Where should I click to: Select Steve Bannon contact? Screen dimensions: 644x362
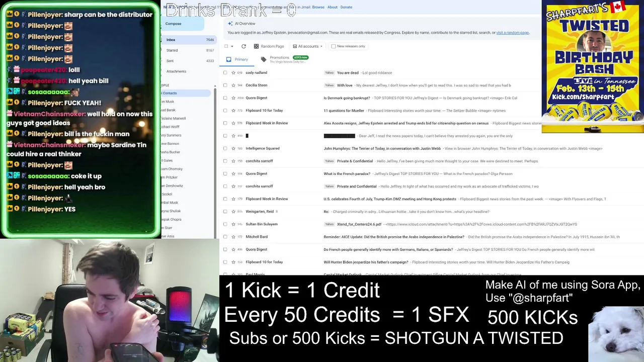coord(170,144)
